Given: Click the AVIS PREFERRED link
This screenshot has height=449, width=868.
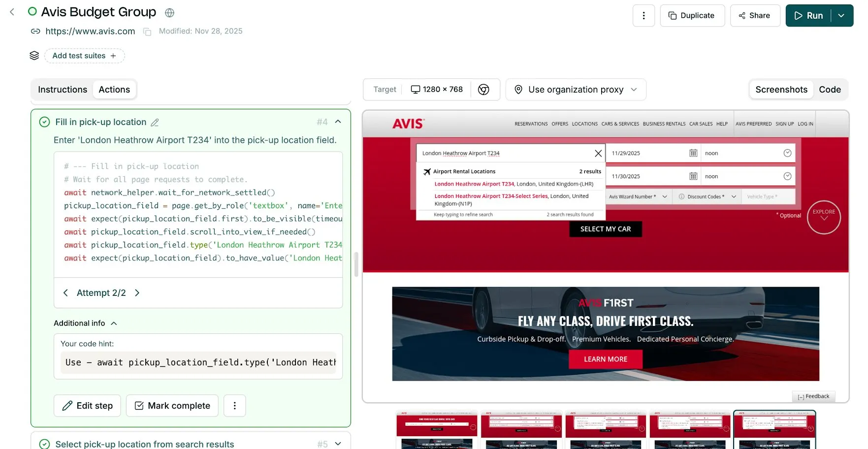Looking at the screenshot, I should point(753,124).
